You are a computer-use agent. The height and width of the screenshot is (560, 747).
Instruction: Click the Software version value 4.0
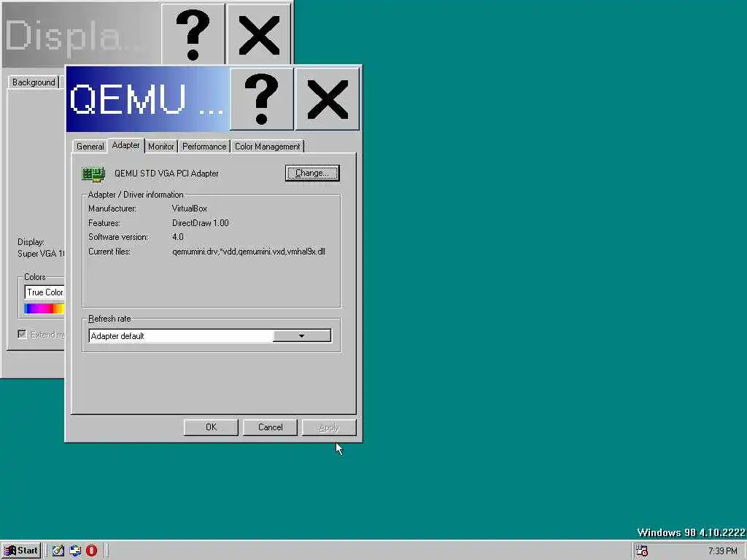(x=178, y=237)
